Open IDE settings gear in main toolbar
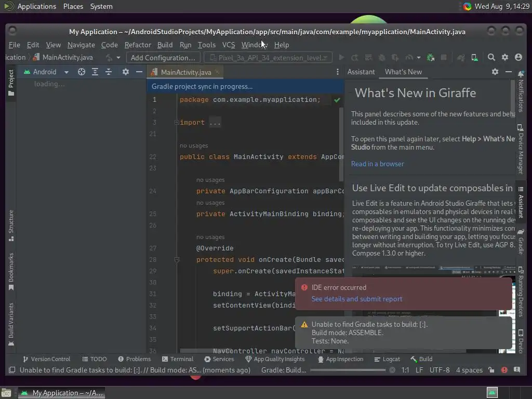This screenshot has height=399, width=532. coord(505,57)
